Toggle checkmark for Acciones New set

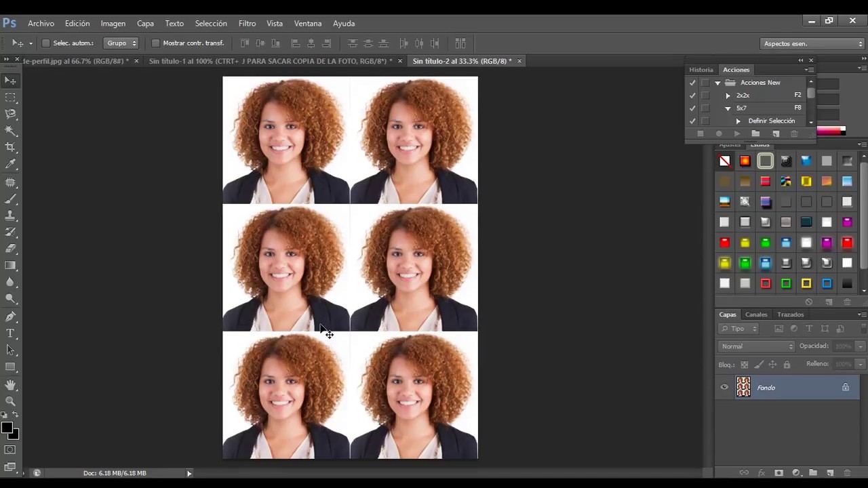click(x=692, y=83)
